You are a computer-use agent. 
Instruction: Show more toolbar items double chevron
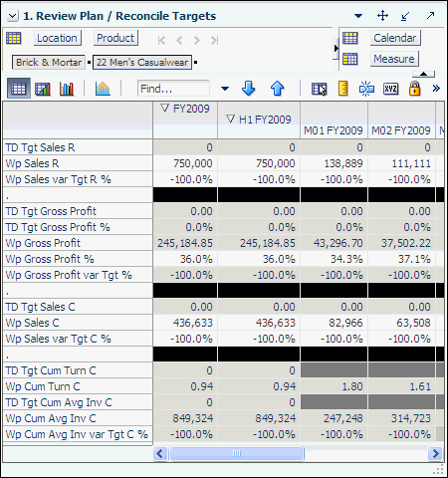436,89
